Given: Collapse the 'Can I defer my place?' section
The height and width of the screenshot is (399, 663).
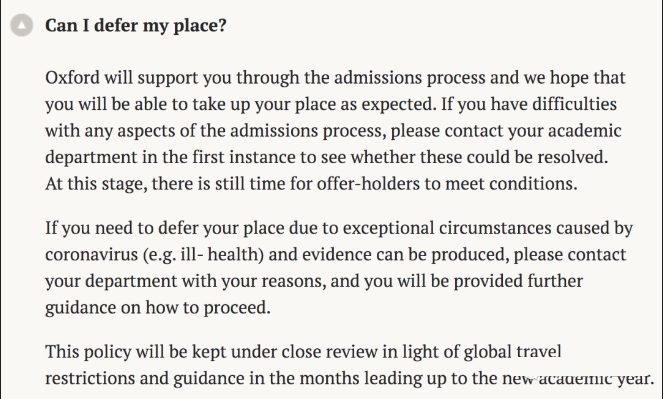Looking at the screenshot, I should (x=22, y=25).
